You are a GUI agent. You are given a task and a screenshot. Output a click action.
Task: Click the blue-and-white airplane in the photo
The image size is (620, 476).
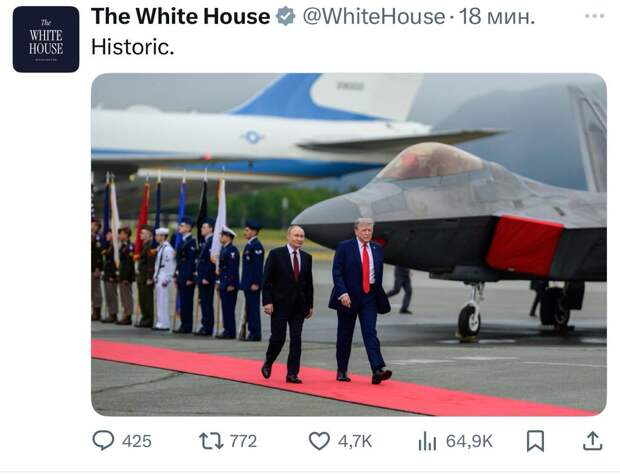point(277,130)
